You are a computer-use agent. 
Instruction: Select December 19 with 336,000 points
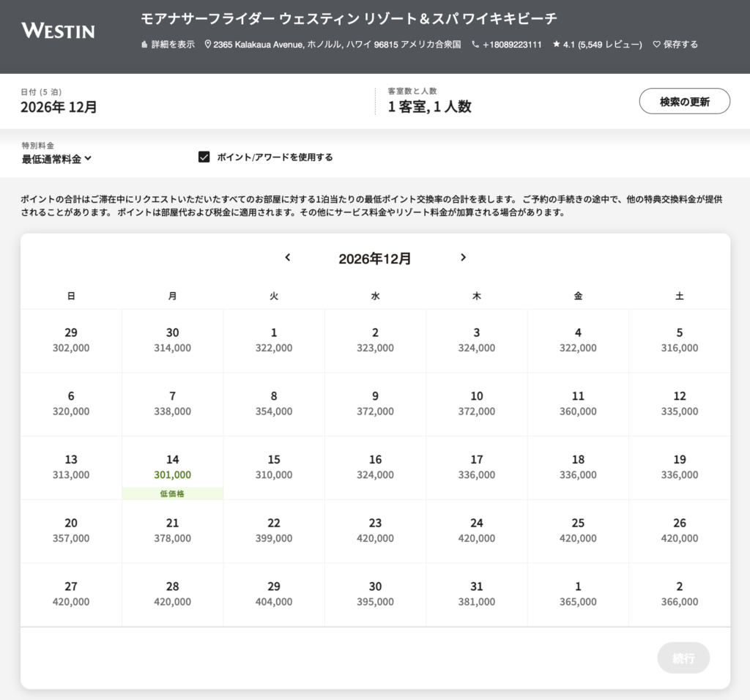[x=679, y=468]
